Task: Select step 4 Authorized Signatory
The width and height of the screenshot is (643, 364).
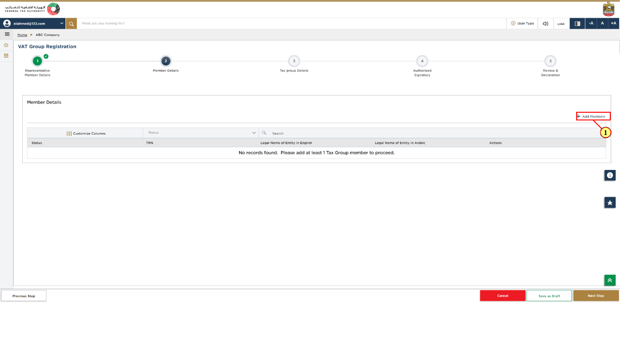Action: point(422,61)
